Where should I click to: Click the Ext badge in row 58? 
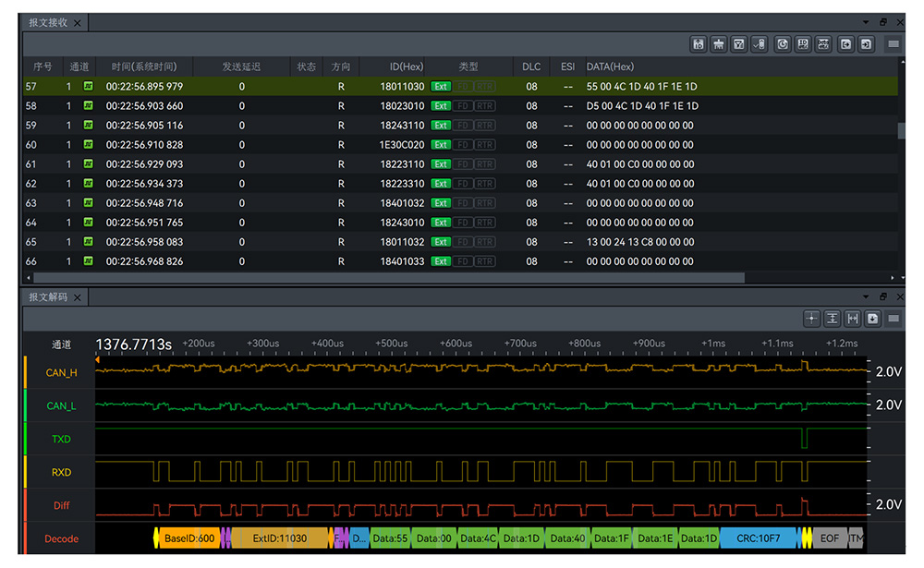point(441,106)
